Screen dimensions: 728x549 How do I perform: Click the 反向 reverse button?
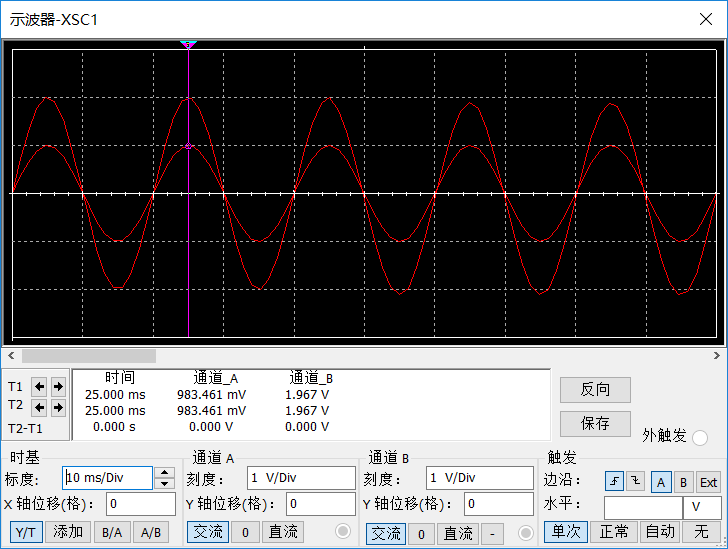coord(595,390)
